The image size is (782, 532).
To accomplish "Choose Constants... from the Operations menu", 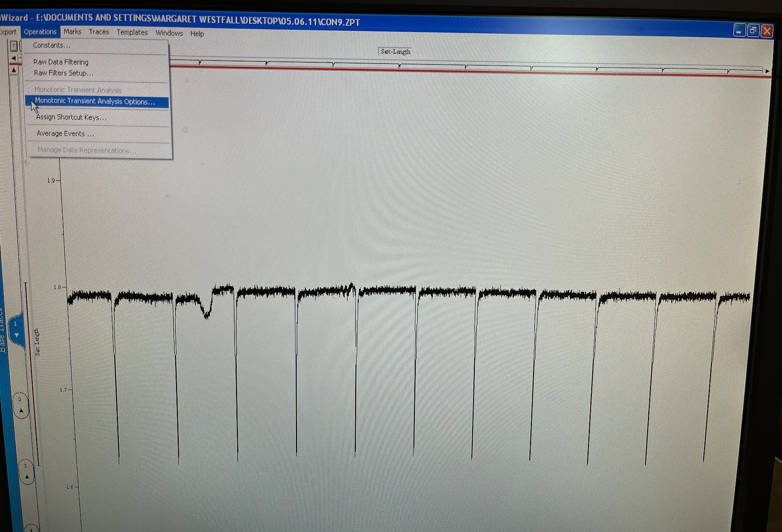I will click(51, 45).
